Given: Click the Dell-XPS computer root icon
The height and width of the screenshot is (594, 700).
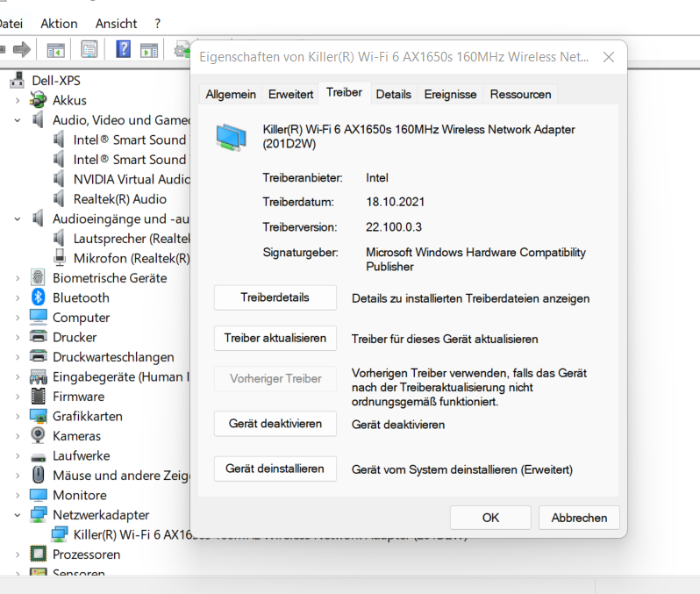Looking at the screenshot, I should click(x=18, y=81).
